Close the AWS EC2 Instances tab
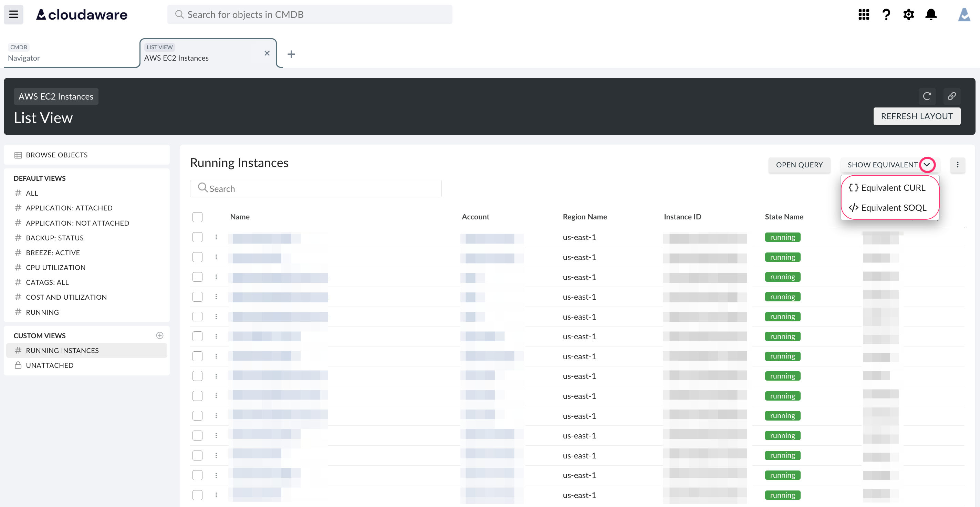 point(267,53)
